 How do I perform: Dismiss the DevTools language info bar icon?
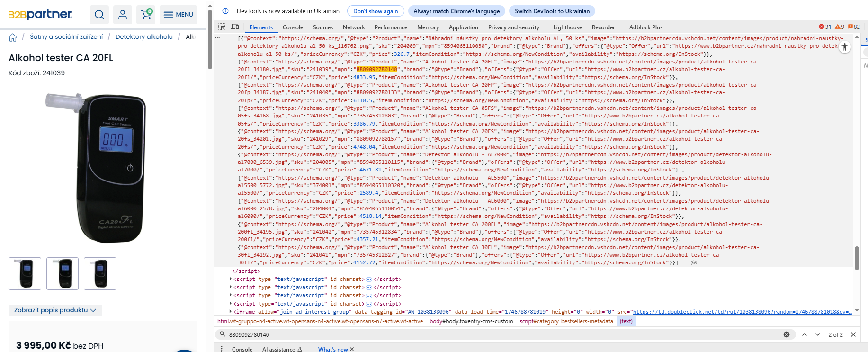(x=225, y=11)
